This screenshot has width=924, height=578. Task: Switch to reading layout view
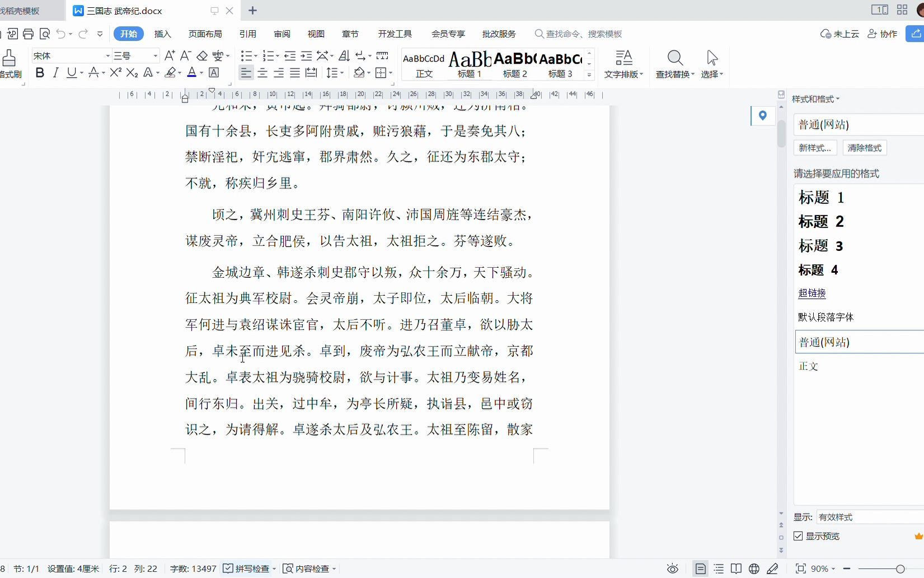[x=737, y=568]
